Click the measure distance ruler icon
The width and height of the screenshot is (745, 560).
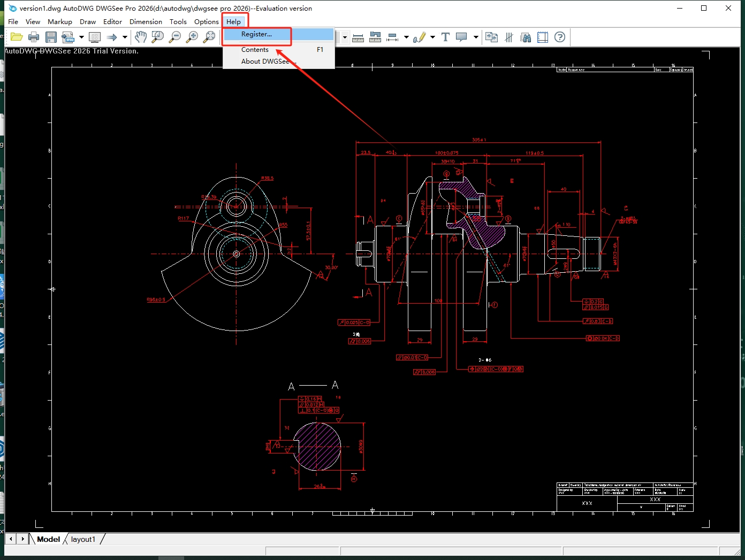(x=358, y=37)
